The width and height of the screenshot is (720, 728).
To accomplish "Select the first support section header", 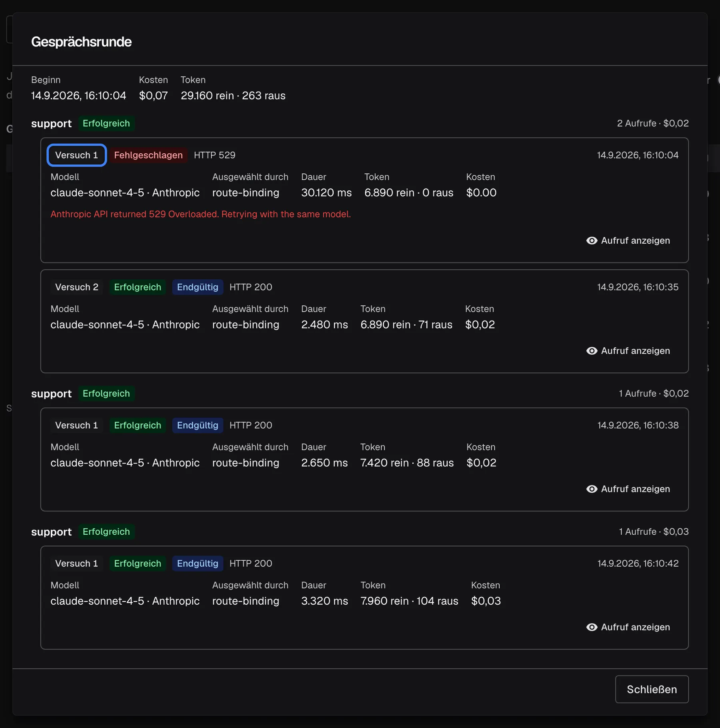I will (51, 123).
